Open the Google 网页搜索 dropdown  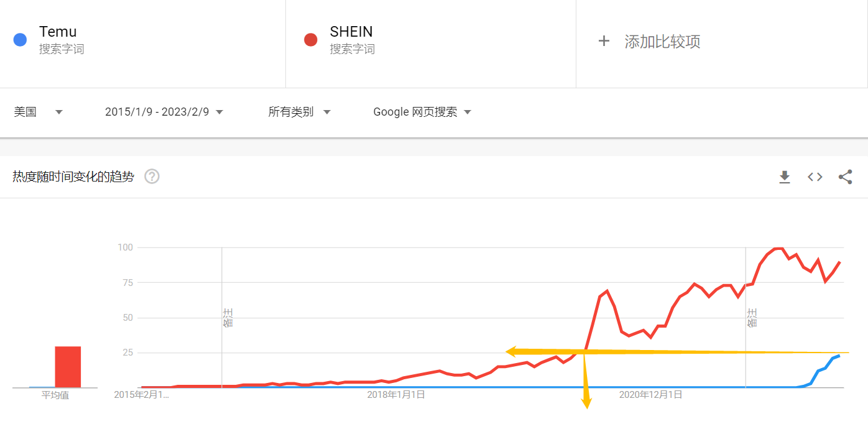coord(422,112)
